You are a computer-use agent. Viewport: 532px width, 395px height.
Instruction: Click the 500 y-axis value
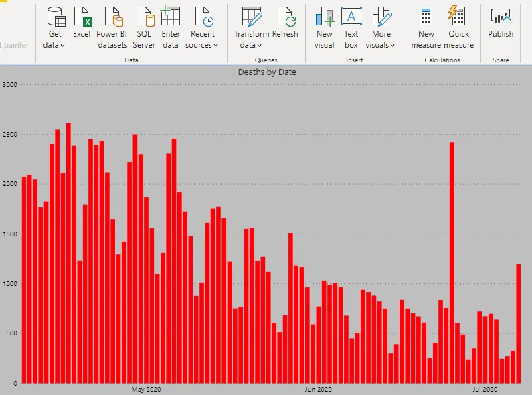point(11,333)
